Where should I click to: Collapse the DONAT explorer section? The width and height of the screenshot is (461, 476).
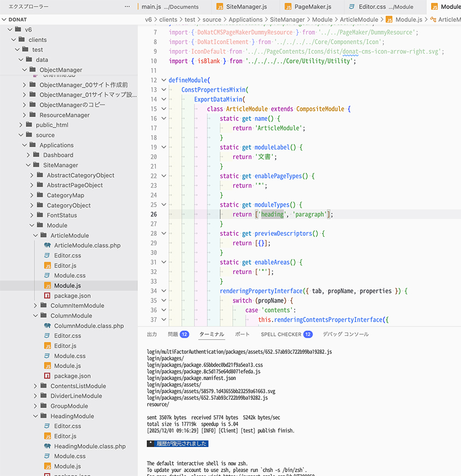point(4,20)
